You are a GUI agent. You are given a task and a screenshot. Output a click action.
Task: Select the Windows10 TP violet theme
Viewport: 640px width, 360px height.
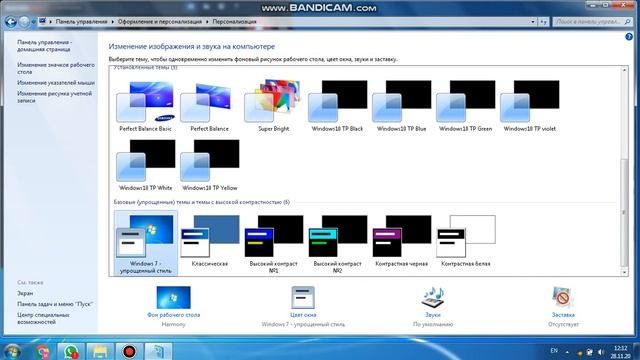pyautogui.click(x=529, y=106)
